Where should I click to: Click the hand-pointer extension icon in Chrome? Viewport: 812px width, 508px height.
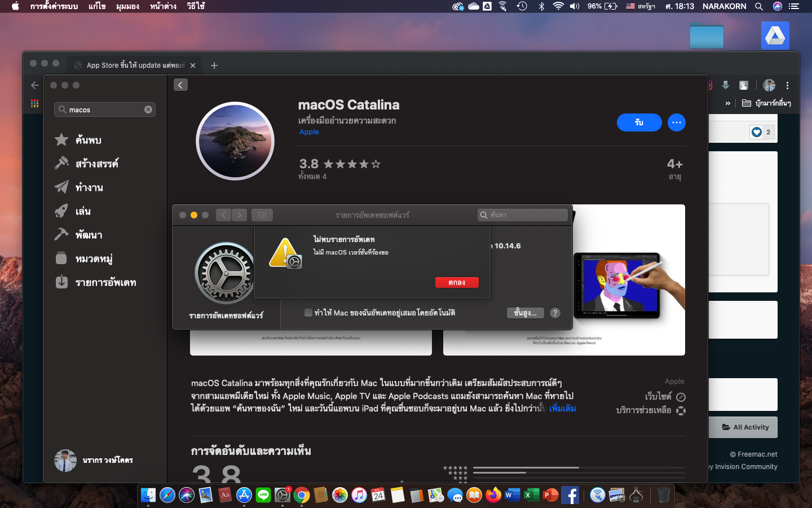(744, 85)
